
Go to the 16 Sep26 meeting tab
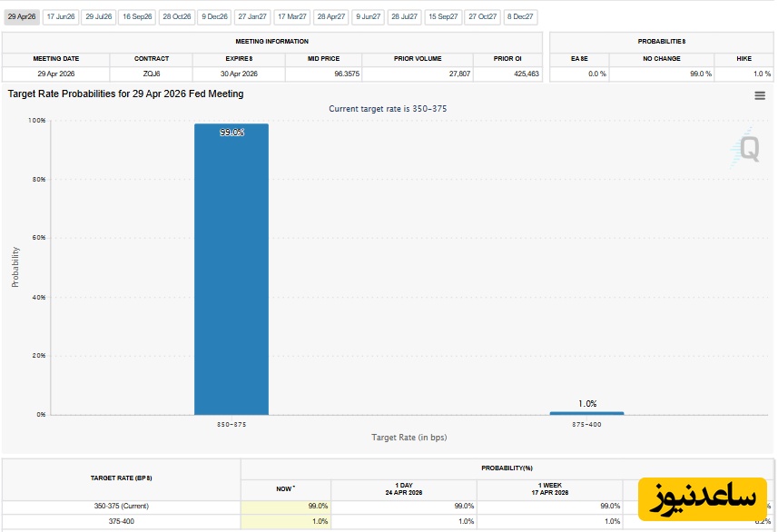[138, 16]
